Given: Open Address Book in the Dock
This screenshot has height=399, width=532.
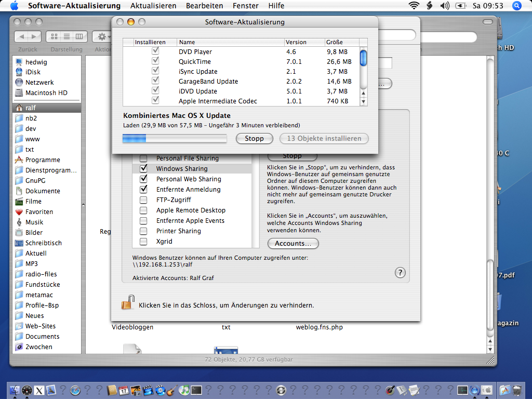Looking at the screenshot, I should 112,390.
